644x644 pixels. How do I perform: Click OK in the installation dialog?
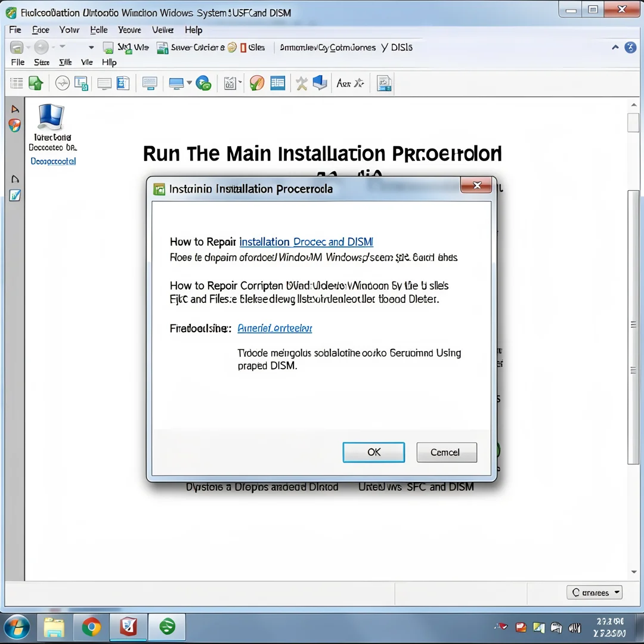pyautogui.click(x=374, y=452)
